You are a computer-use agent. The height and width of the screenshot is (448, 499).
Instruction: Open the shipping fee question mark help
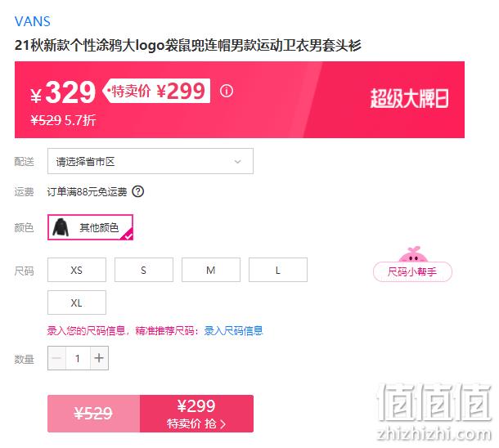(138, 192)
